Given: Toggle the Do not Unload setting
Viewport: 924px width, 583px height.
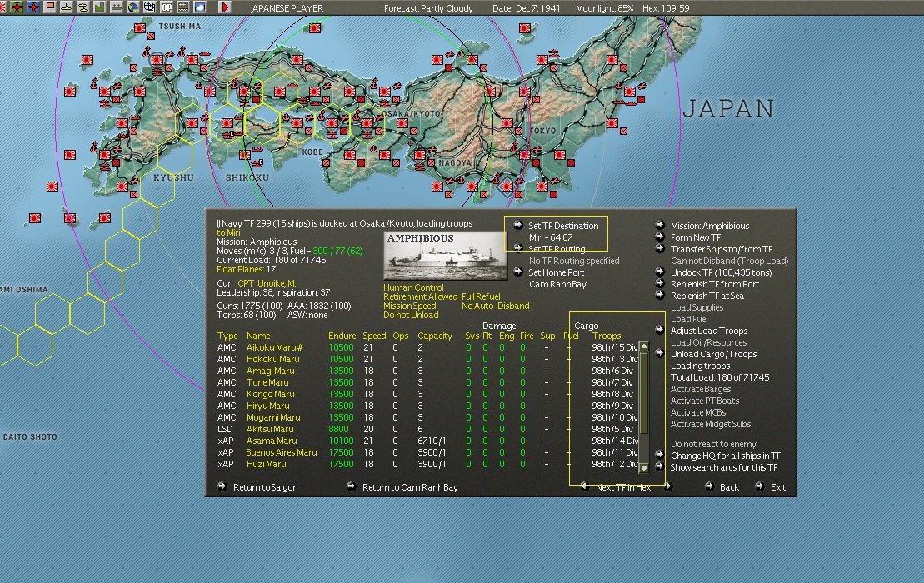Looking at the screenshot, I should point(411,315).
